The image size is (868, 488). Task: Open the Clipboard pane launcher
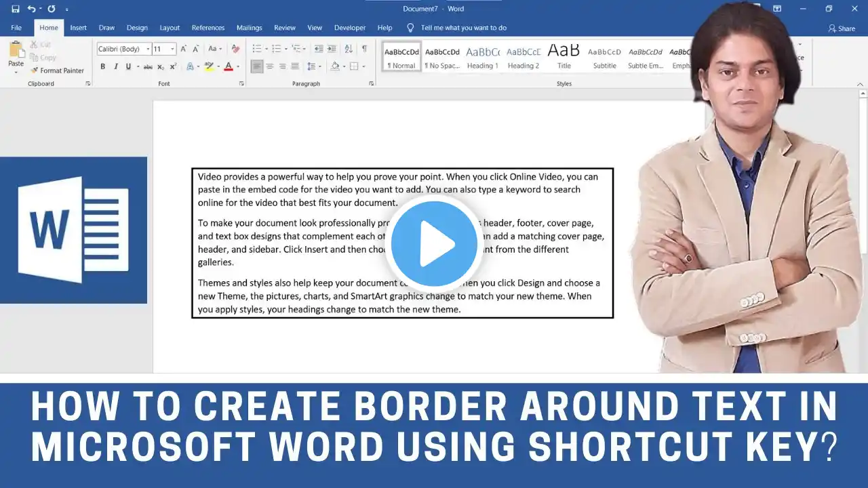(88, 83)
